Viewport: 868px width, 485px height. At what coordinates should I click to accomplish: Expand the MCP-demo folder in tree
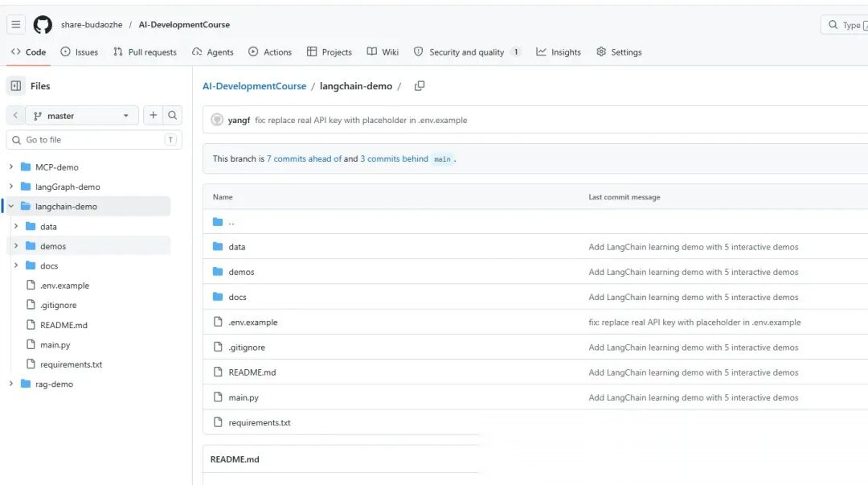point(10,166)
